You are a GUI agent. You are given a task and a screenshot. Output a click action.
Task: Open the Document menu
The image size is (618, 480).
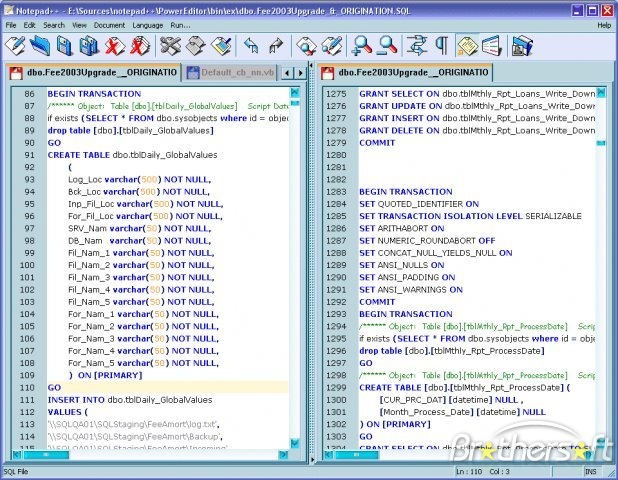point(109,25)
